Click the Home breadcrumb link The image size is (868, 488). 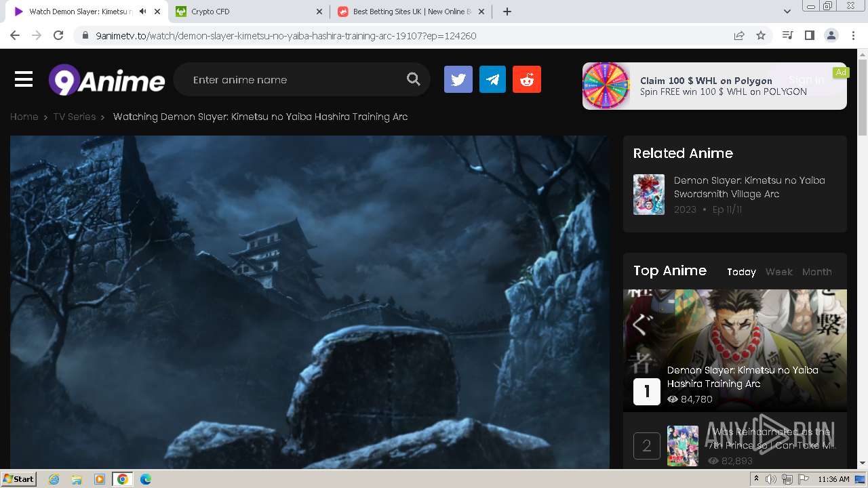(24, 117)
